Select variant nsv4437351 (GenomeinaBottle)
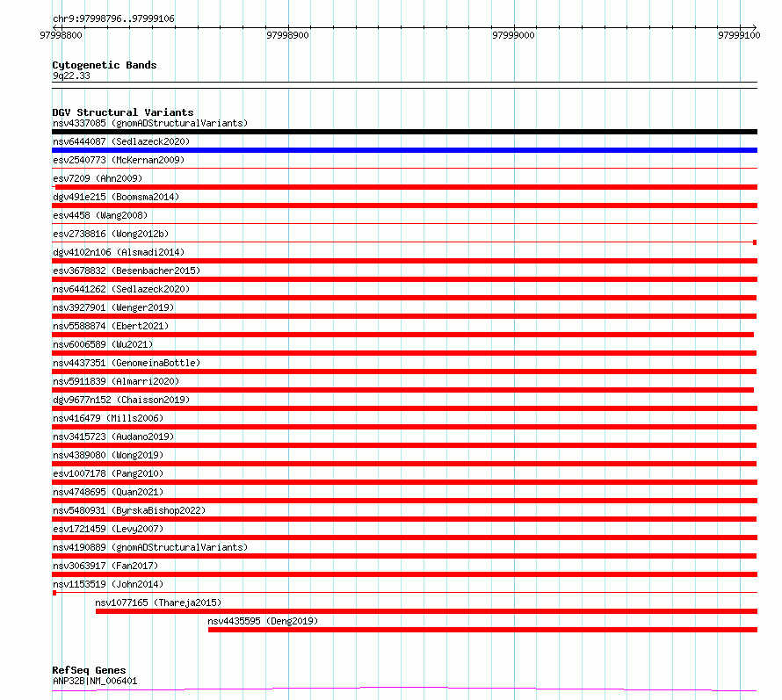Viewport: 782px width, 700px height. click(x=127, y=363)
